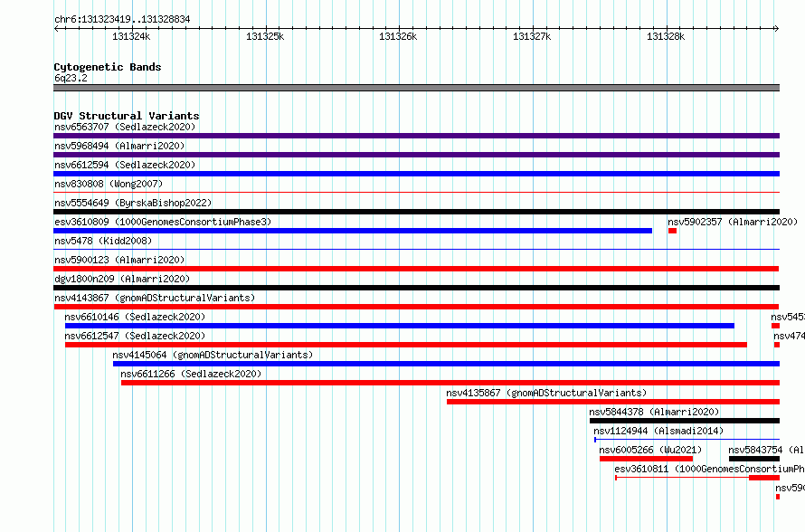Click nsv5902357 (Almarri2020) label
The height and width of the screenshot is (532, 805).
pyautogui.click(x=733, y=222)
